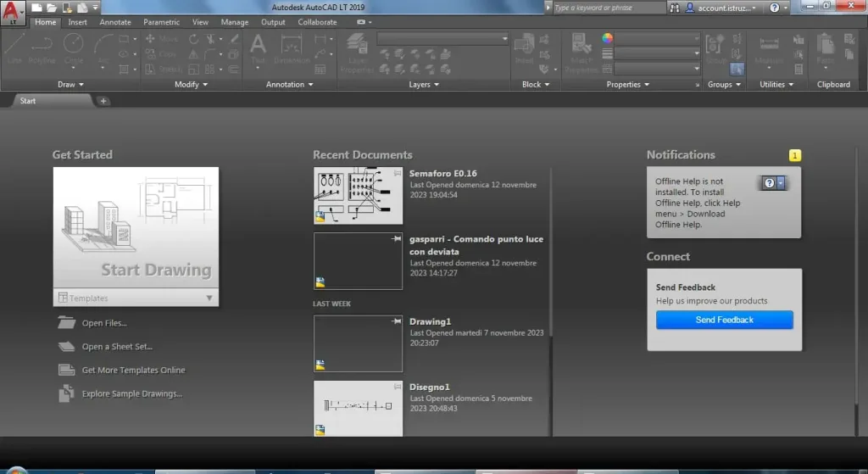The height and width of the screenshot is (474, 868).
Task: Click the Open folder icon in quick access toolbar
Action: [51, 7]
